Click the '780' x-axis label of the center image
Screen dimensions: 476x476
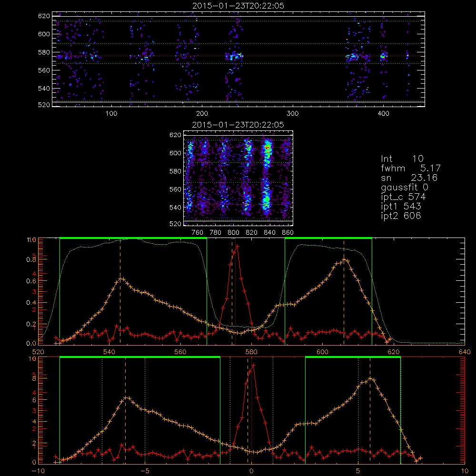[216, 233]
